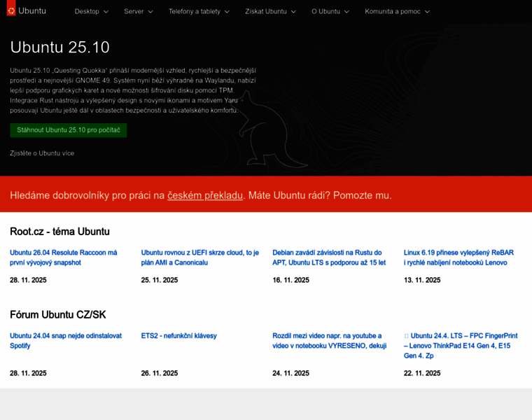The height and width of the screenshot is (420, 532).
Task: Expand the Server navigation menu
Action: coord(139,11)
